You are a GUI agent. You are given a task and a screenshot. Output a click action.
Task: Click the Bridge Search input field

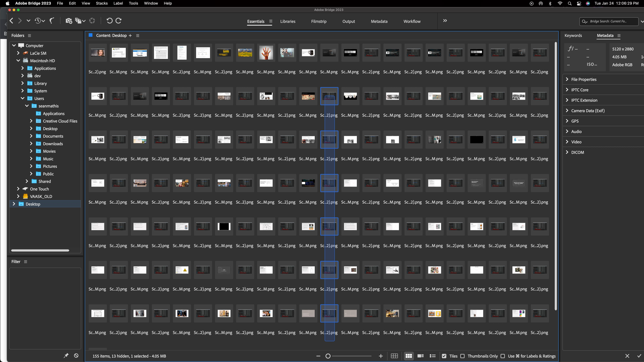(x=610, y=22)
